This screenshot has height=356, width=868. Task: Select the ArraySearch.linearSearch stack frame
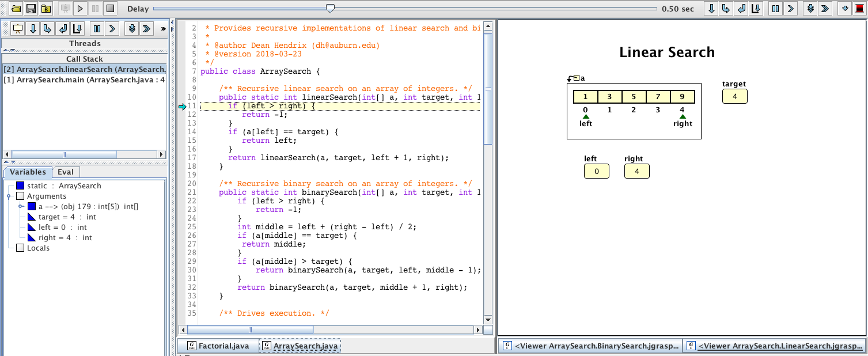85,69
